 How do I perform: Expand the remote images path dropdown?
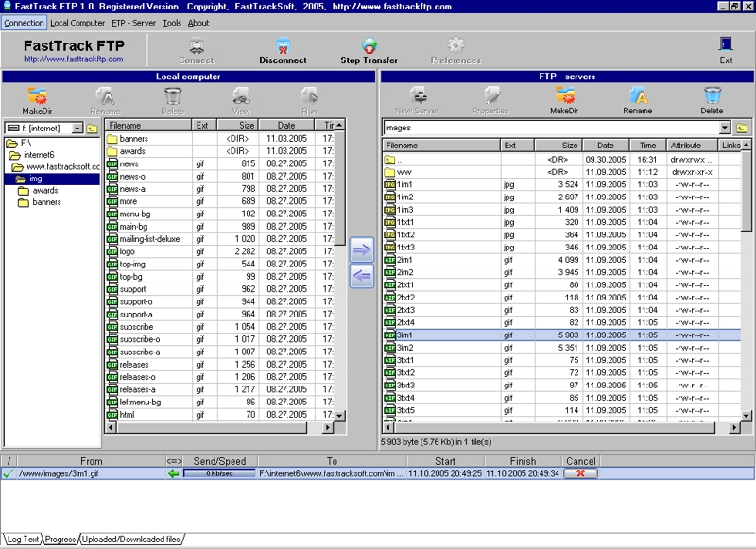[725, 128]
